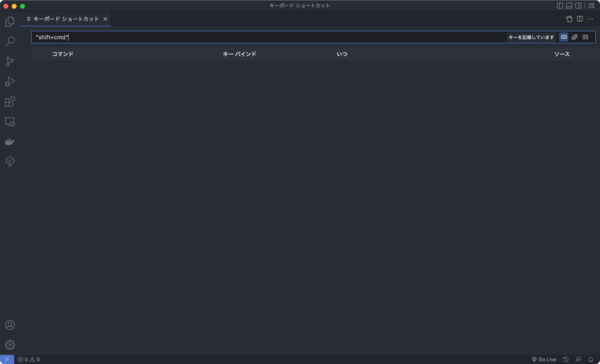The image size is (600, 364).
Task: Open the Run and Debug view
Action: pos(9,81)
